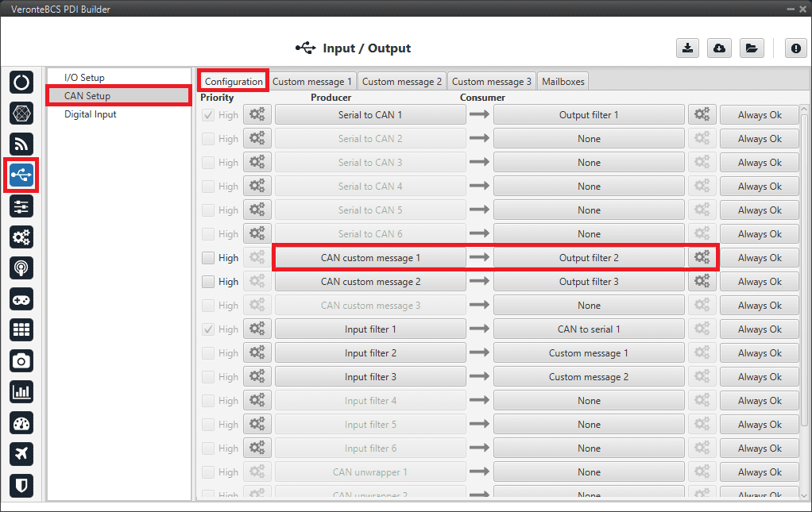The height and width of the screenshot is (512, 812).
Task: Toggle High priority checkbox for Serial to CAN 3
Action: pos(208,163)
